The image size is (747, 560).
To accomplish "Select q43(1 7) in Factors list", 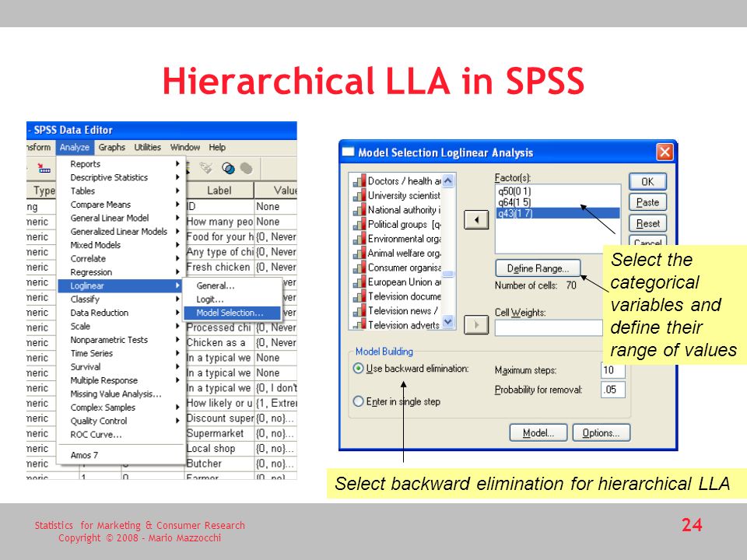I will click(558, 213).
